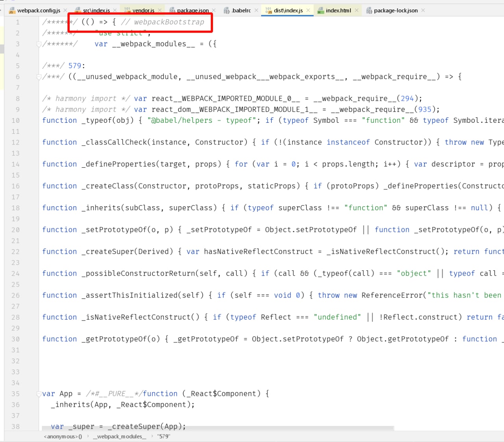Click line number 35 in the gutter
The image size is (504, 442).
point(15,394)
